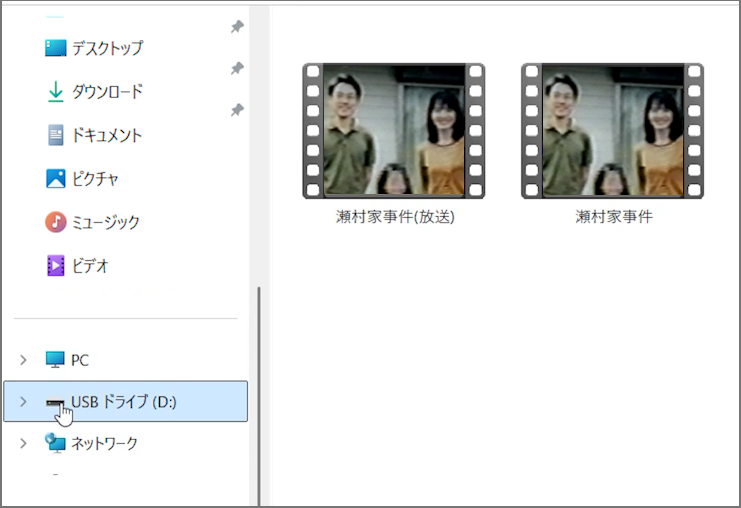Viewport: 741px width, 508px height.
Task: Select the 瀬村家事件 video thumbnail
Action: pos(612,131)
